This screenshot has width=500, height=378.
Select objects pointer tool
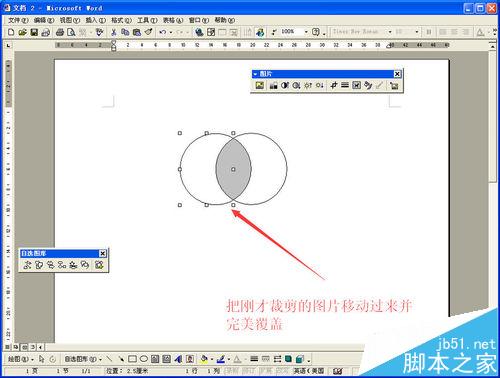pyautogui.click(x=41, y=359)
